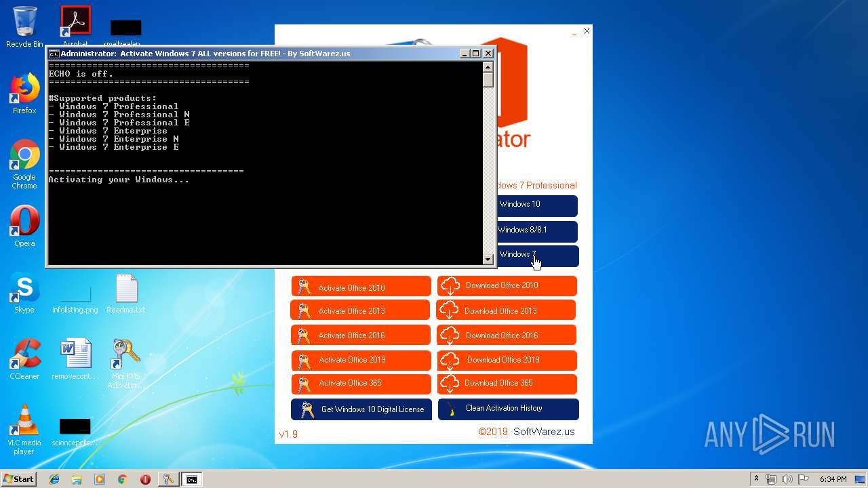Screen dimensions: 868x488
Task: Open the Recycle Bin desktop icon
Action: [24, 27]
